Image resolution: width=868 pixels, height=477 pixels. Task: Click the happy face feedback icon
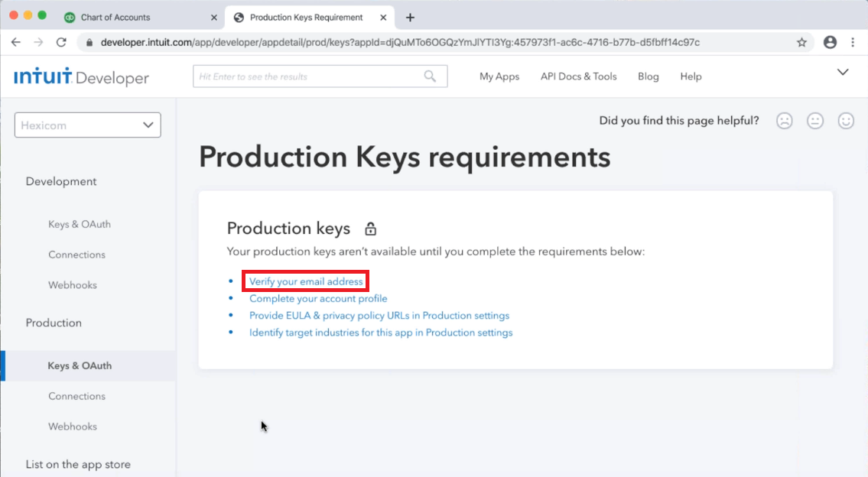point(846,121)
